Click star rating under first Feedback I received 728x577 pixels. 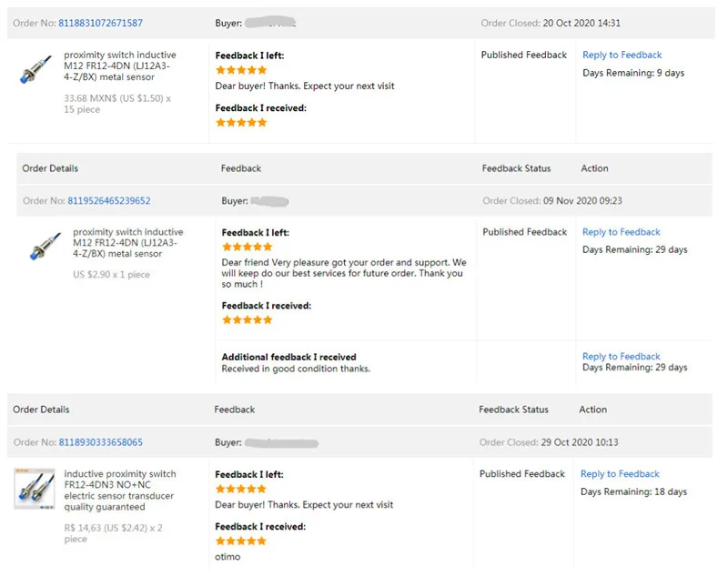pyautogui.click(x=241, y=123)
